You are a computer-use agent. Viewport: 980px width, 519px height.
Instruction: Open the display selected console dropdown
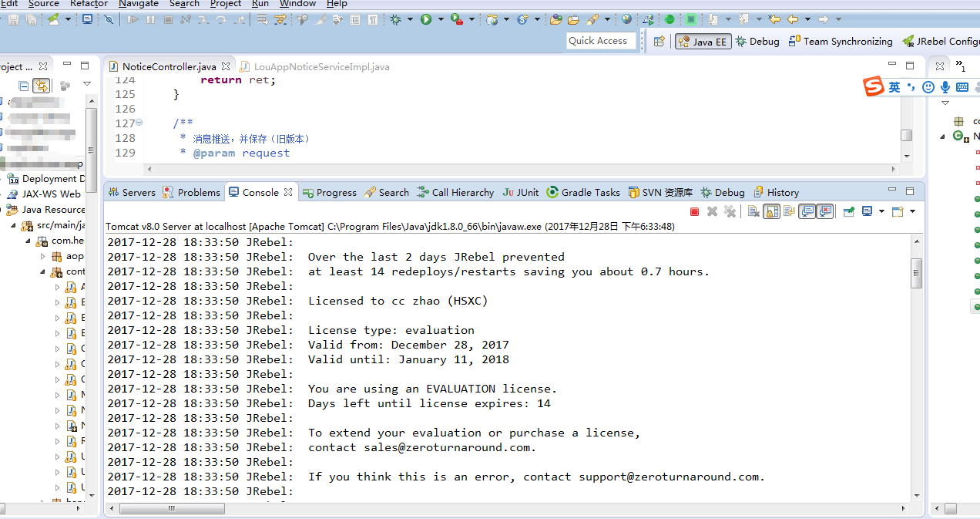point(881,211)
